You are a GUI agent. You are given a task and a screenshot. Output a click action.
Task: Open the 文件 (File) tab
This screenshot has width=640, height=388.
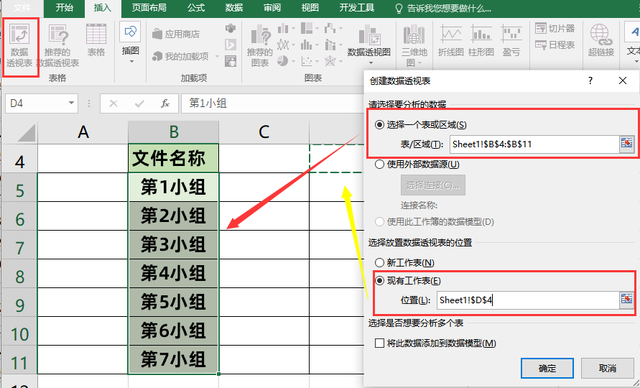click(22, 8)
